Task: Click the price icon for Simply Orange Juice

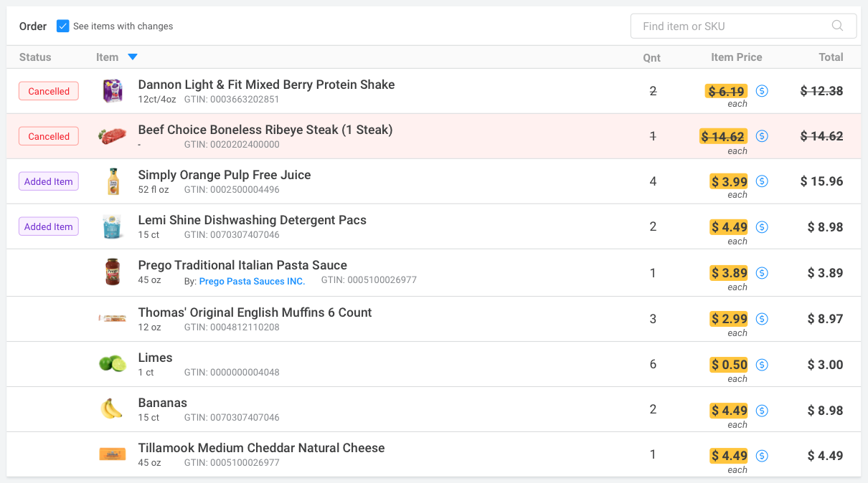Action: (x=762, y=181)
